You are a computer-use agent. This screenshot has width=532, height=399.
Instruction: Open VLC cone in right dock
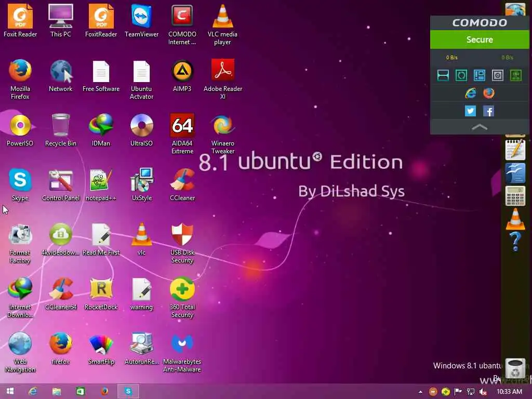click(515, 219)
